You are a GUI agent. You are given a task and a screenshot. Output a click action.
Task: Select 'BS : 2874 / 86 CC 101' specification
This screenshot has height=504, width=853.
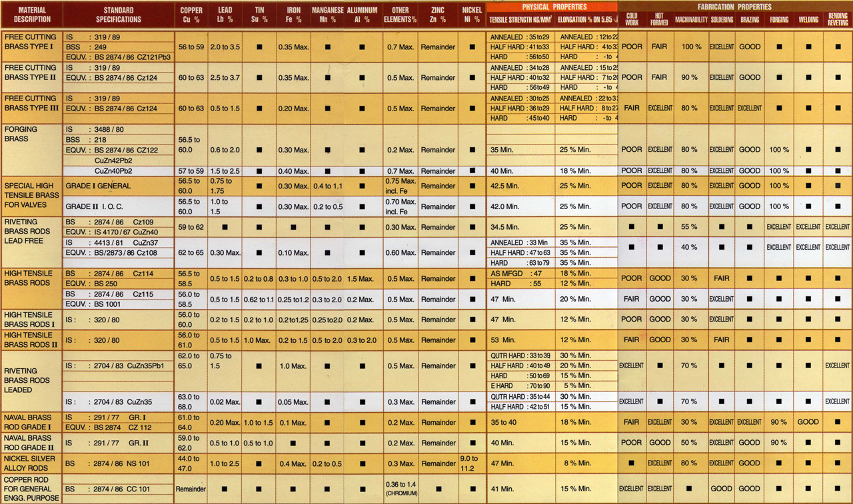click(x=108, y=489)
